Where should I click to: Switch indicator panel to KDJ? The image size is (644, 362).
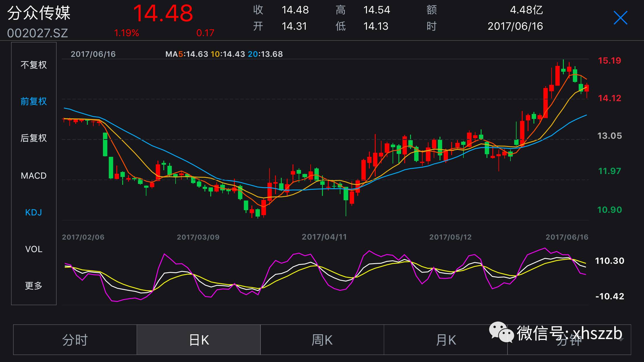pos(34,212)
